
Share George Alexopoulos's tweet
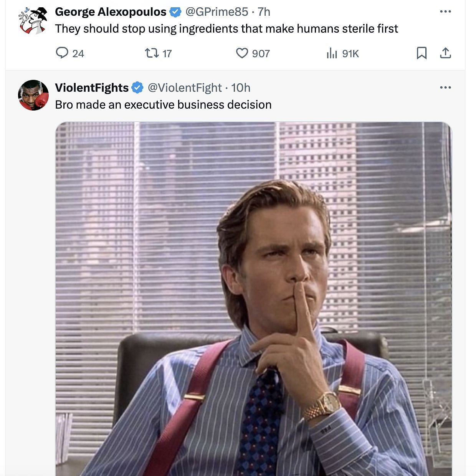tap(445, 53)
